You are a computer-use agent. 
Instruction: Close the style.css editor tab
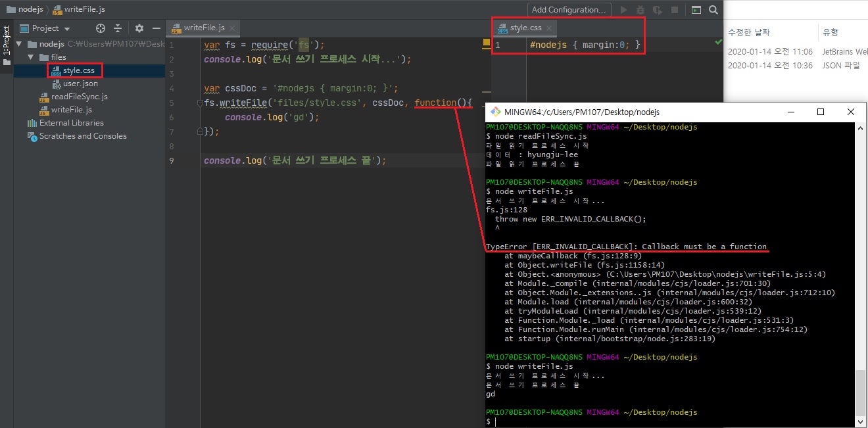550,28
